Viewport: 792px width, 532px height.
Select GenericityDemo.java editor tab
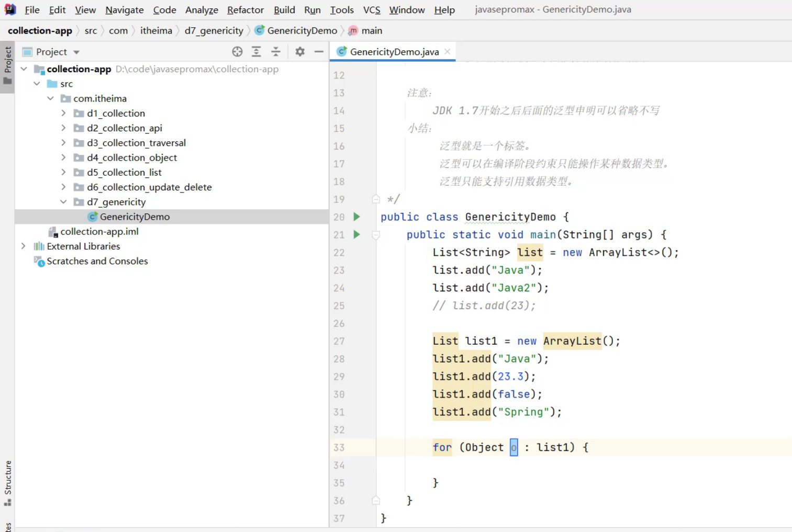(x=394, y=51)
